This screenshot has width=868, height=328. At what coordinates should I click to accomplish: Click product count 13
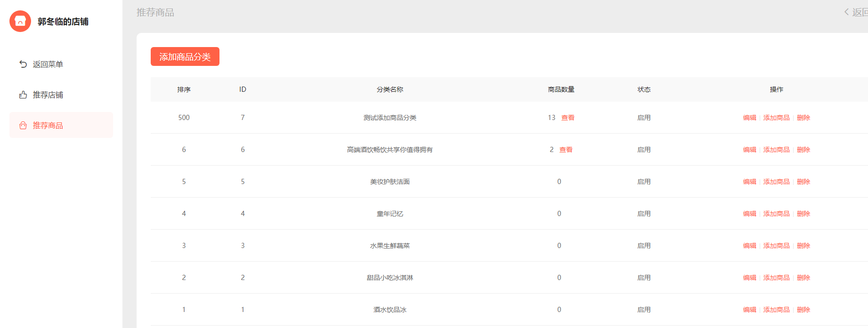tap(552, 118)
